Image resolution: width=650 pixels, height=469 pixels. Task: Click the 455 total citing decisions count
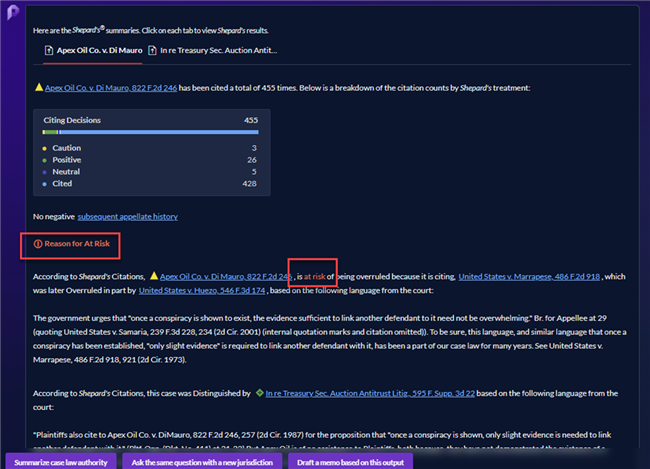tap(251, 120)
